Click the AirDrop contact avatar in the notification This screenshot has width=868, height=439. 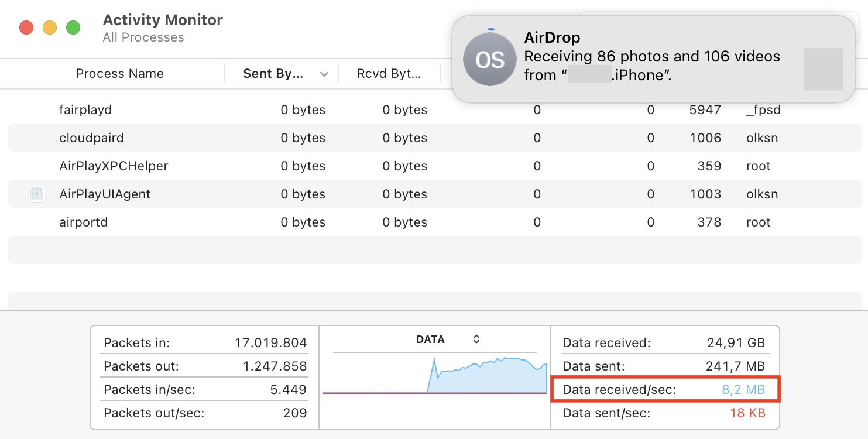tap(489, 59)
